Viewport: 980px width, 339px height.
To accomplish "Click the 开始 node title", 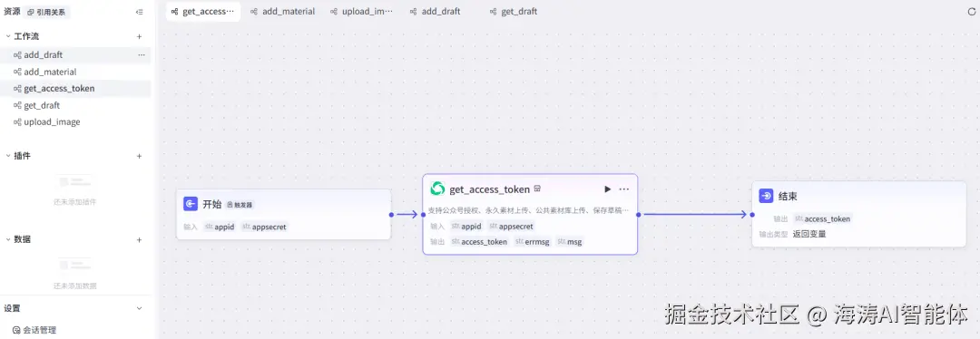I will [x=212, y=204].
